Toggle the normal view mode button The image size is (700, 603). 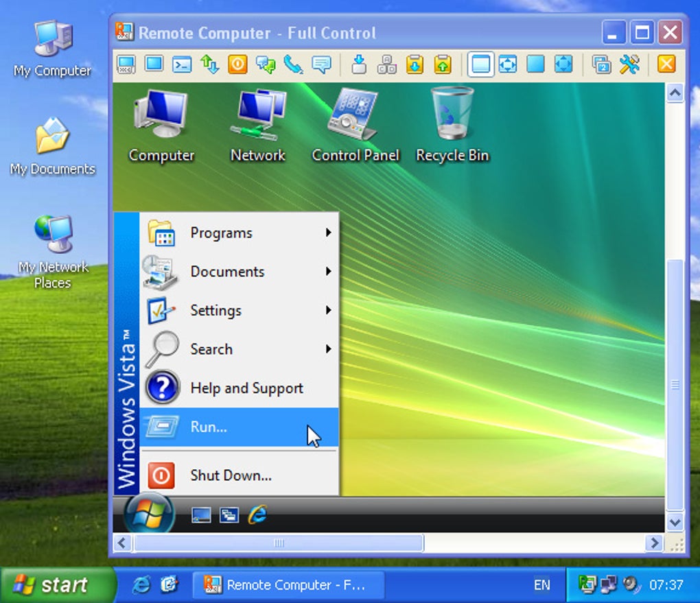[x=480, y=64]
